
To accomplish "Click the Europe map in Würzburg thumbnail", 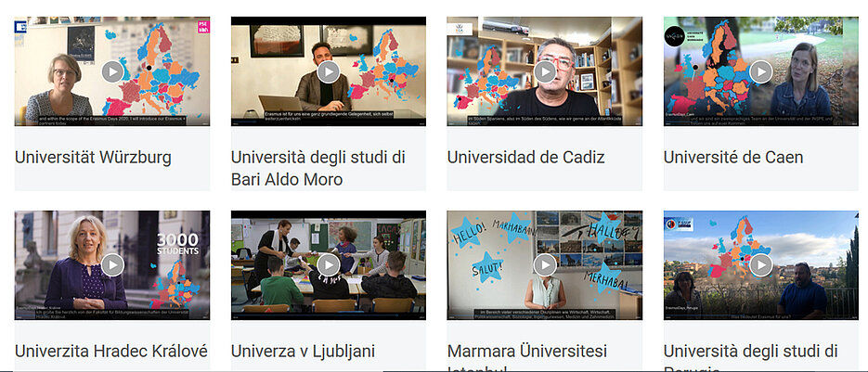I will pyautogui.click(x=157, y=68).
